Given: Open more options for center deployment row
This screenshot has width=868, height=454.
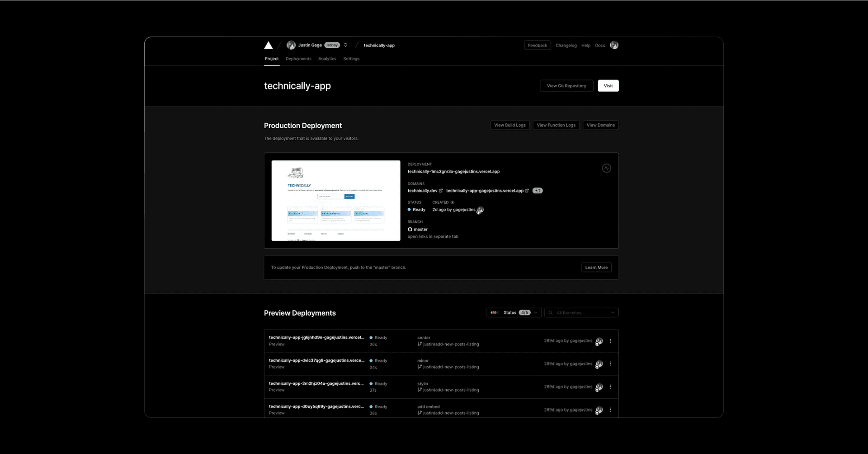Looking at the screenshot, I should (x=610, y=341).
